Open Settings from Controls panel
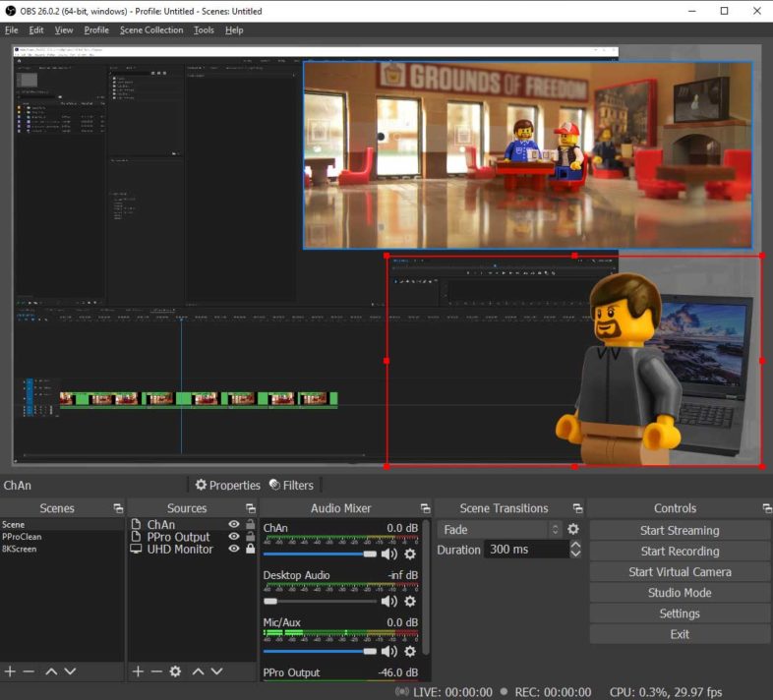Screen dimensions: 773x700 click(680, 613)
